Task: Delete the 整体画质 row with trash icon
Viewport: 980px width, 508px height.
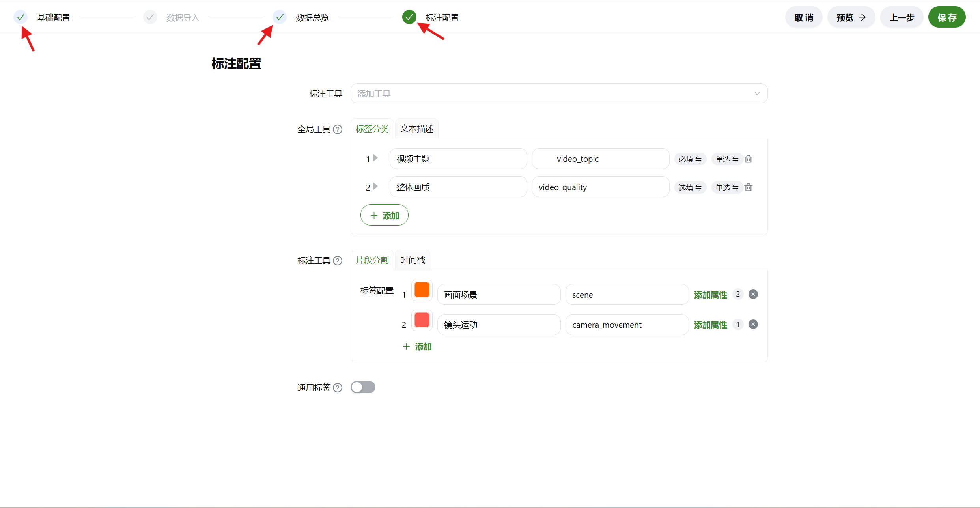Action: tap(749, 187)
